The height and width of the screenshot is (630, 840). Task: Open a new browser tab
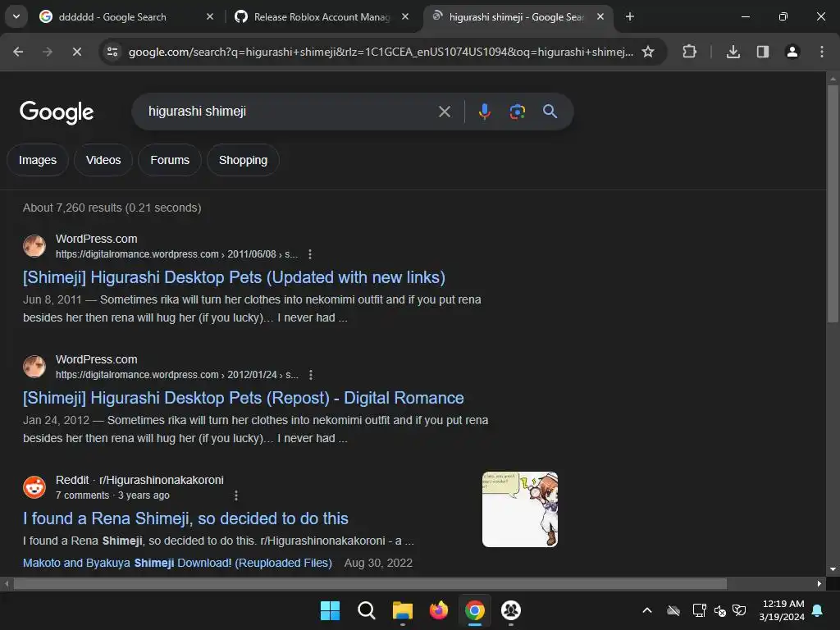[630, 16]
